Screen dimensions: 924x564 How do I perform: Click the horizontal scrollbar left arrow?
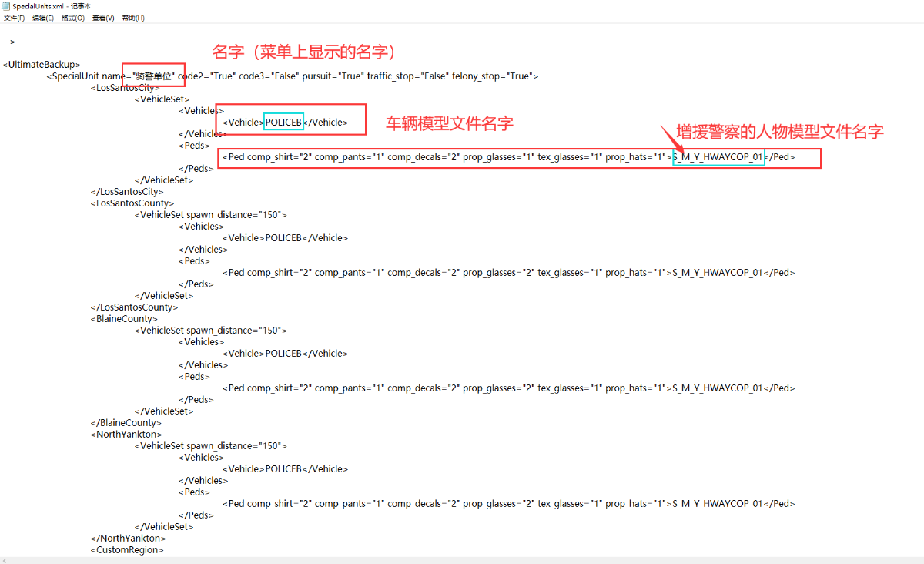click(5, 559)
